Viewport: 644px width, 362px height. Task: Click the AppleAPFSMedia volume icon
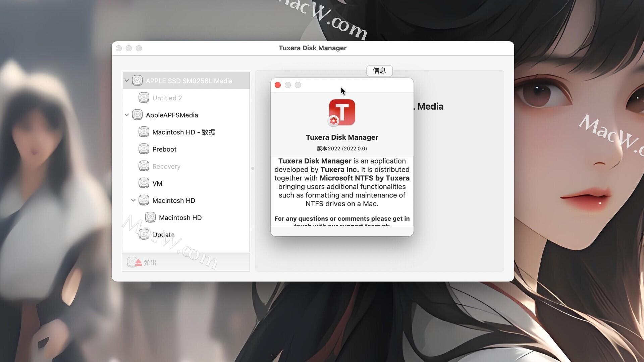137,115
